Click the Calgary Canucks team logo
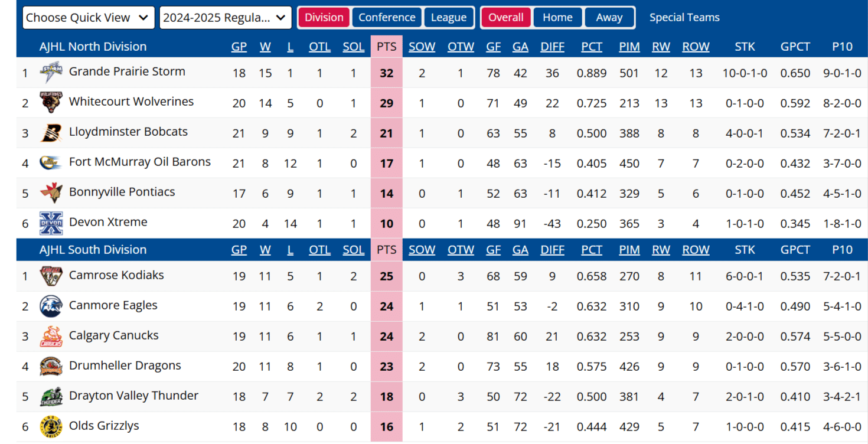 pyautogui.click(x=51, y=336)
